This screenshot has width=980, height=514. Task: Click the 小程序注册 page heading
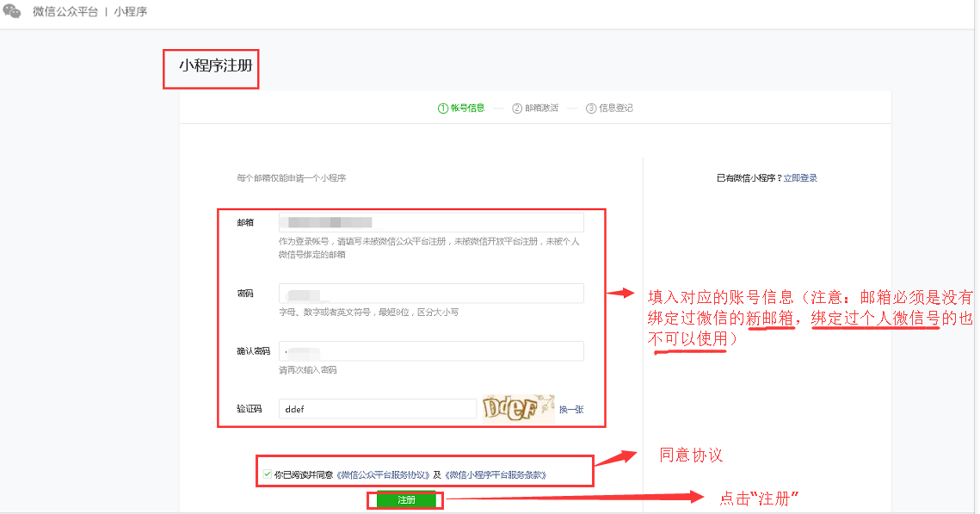tap(215, 65)
